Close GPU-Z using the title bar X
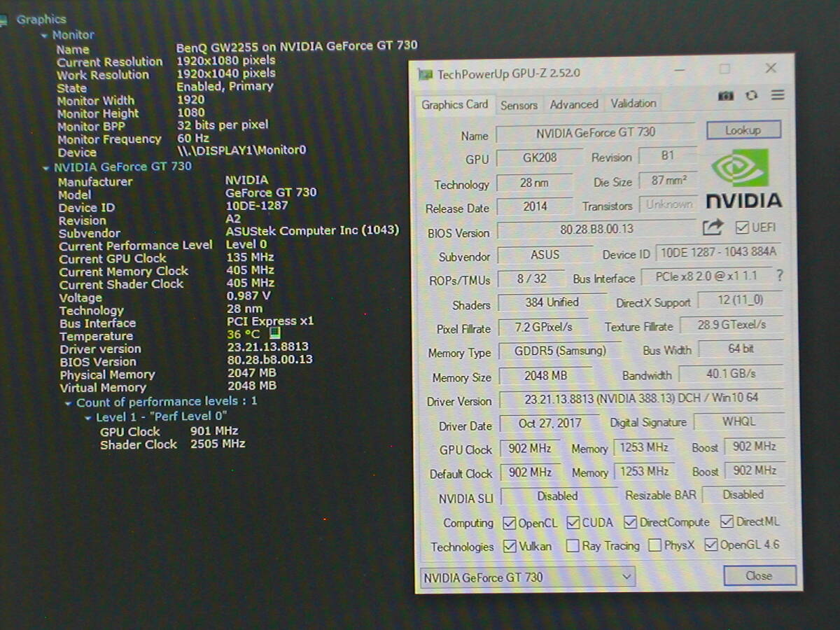Screen dimensions: 840x630 click(771, 69)
